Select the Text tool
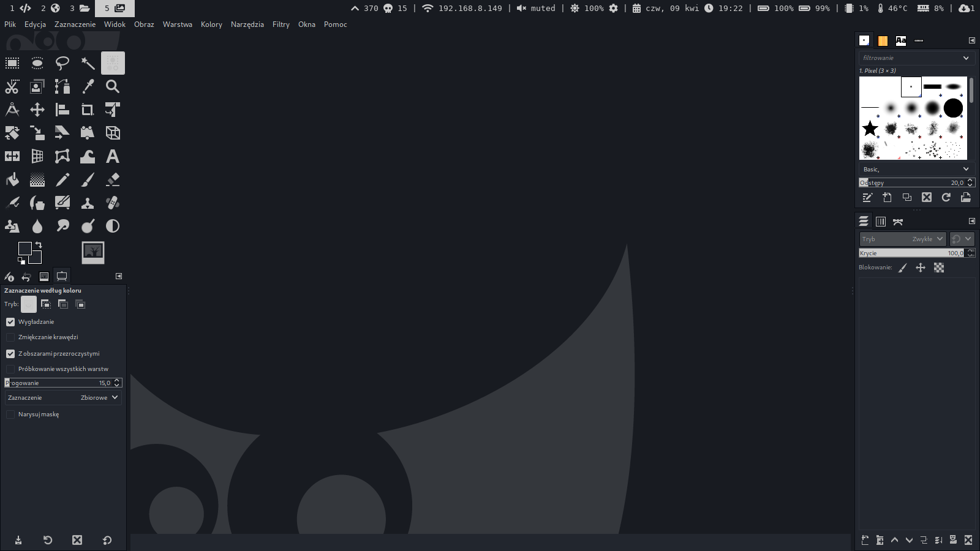Screen dimensions: 980x551 point(113,156)
